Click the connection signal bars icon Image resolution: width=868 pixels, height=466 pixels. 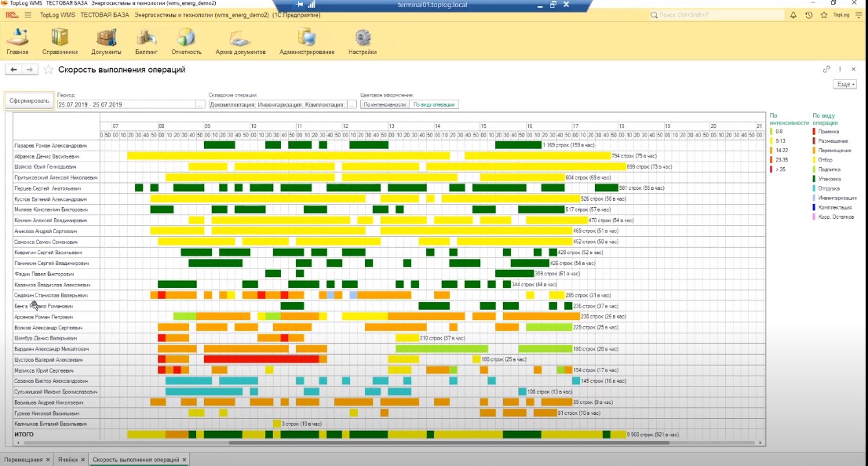[311, 5]
